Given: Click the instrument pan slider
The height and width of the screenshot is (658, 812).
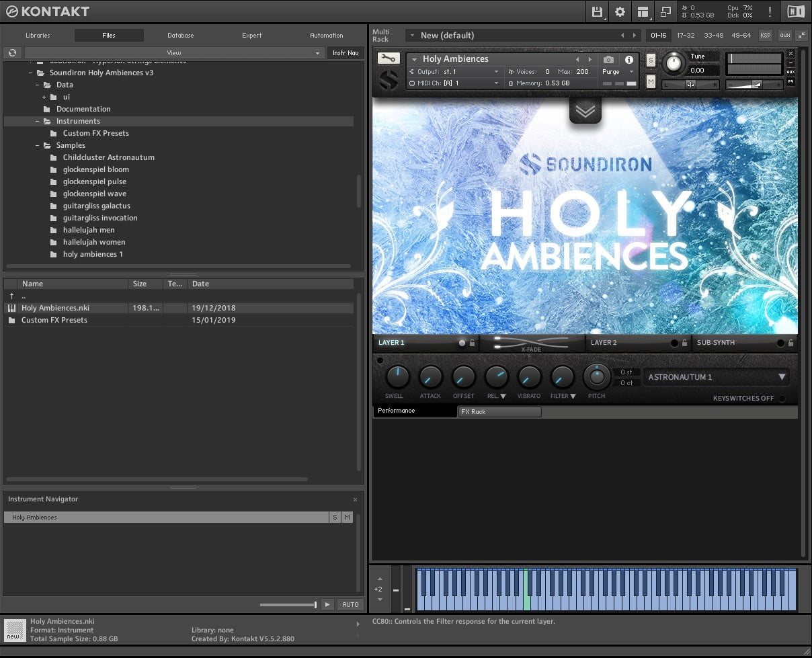Looking at the screenshot, I should tap(690, 85).
